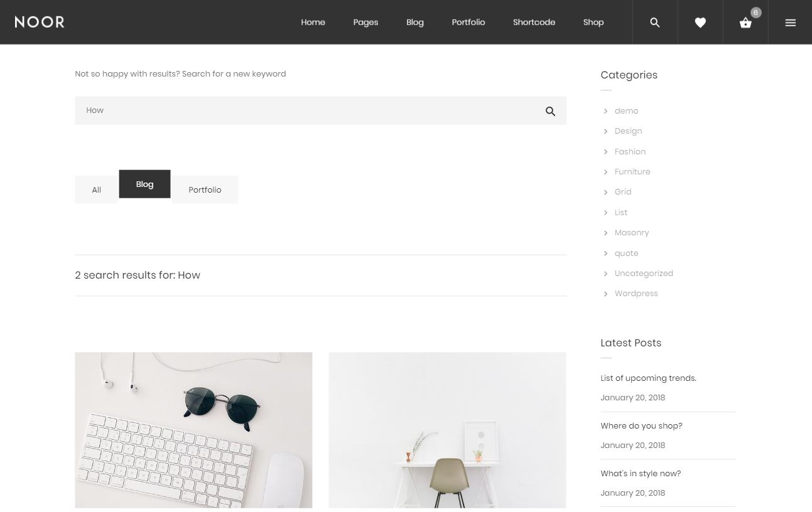Click the NOOR site logo

click(x=40, y=22)
